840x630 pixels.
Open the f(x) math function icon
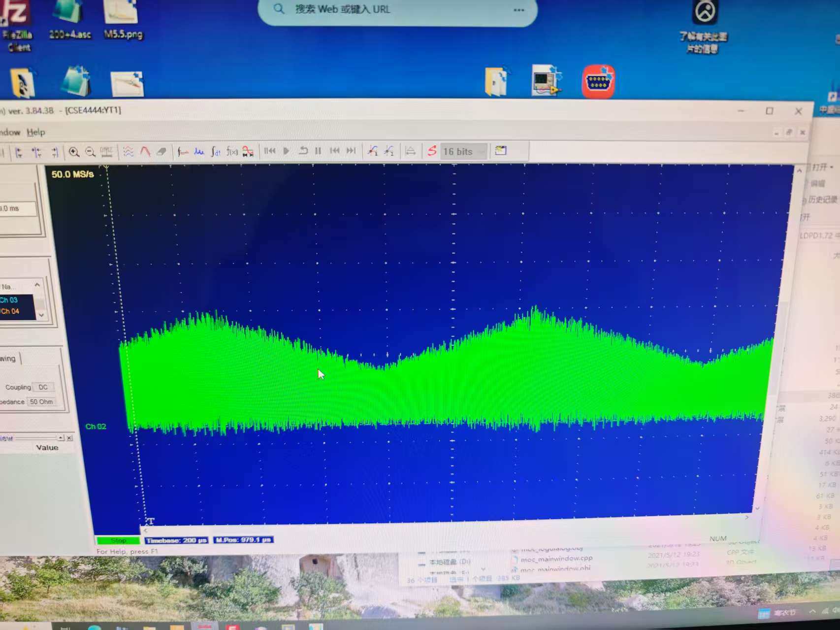click(x=232, y=152)
